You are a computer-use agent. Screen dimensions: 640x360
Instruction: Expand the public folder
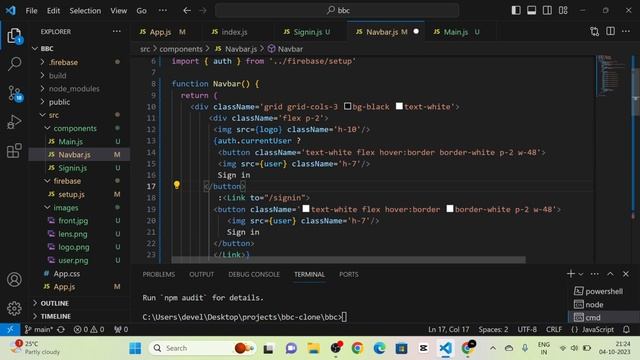tap(79, 102)
